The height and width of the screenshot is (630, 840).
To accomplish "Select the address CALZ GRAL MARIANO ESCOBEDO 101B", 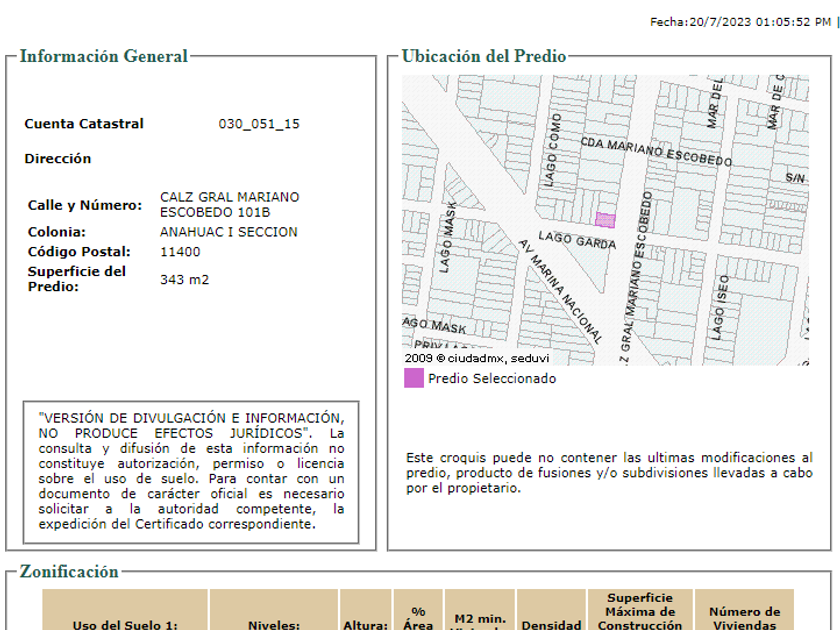I will pos(229,205).
